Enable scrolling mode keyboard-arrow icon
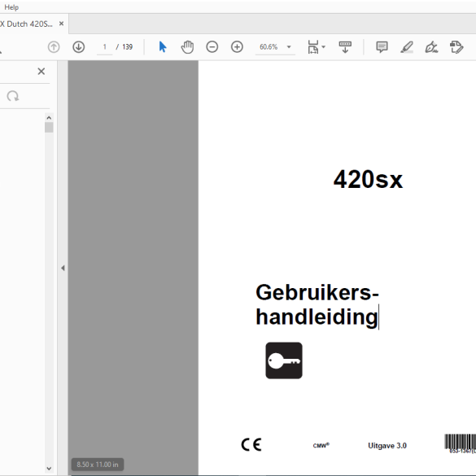This screenshot has height=476, width=476. (x=345, y=47)
